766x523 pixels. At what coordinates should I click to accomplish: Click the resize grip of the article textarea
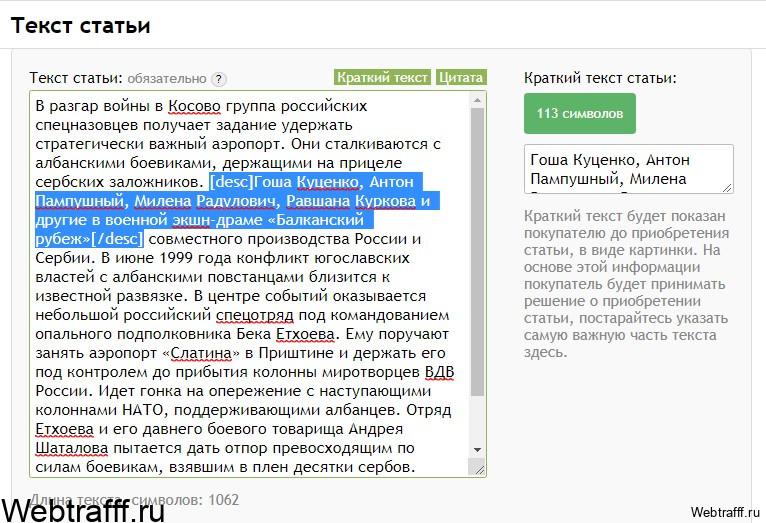[x=479, y=470]
